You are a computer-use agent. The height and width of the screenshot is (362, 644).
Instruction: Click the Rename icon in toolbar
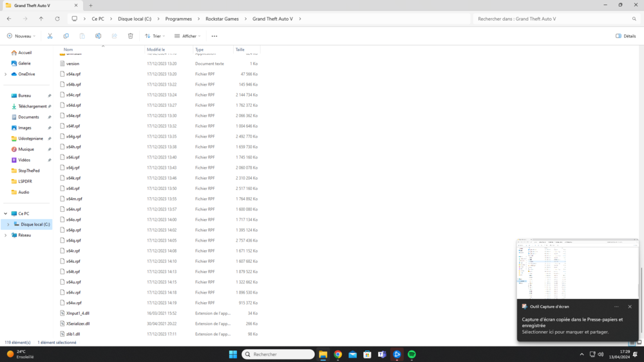click(98, 36)
